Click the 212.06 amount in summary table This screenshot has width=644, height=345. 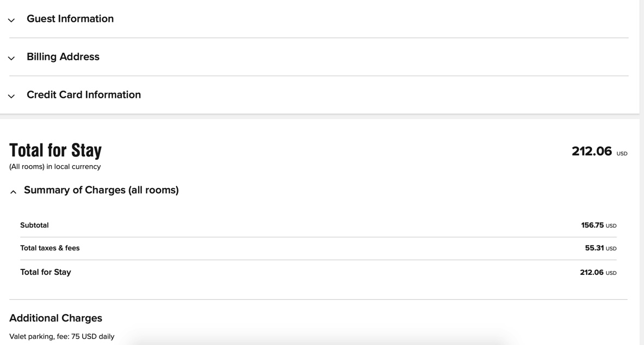point(592,272)
